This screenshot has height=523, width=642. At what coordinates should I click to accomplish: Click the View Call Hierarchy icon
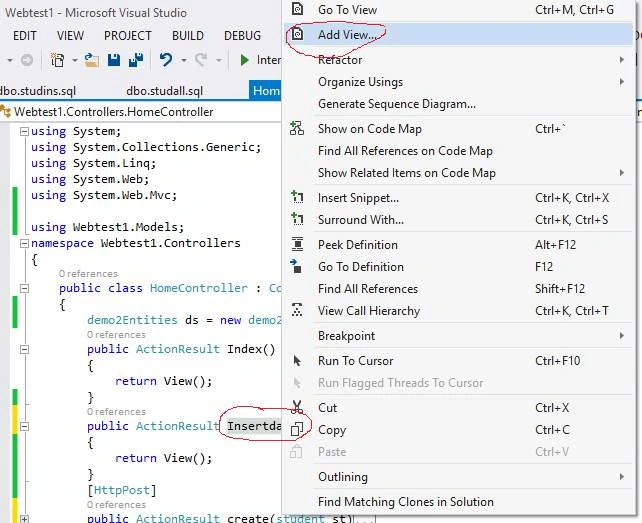click(297, 310)
